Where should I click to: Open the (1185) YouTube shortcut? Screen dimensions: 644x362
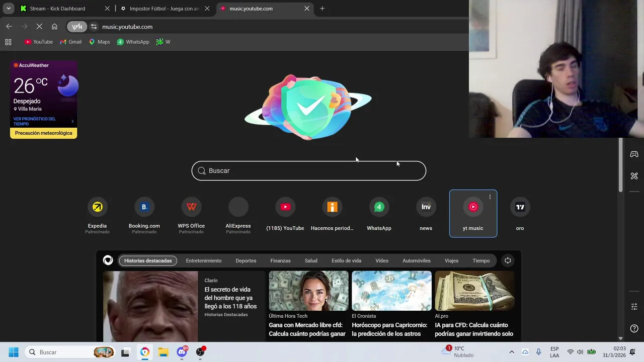point(285,213)
